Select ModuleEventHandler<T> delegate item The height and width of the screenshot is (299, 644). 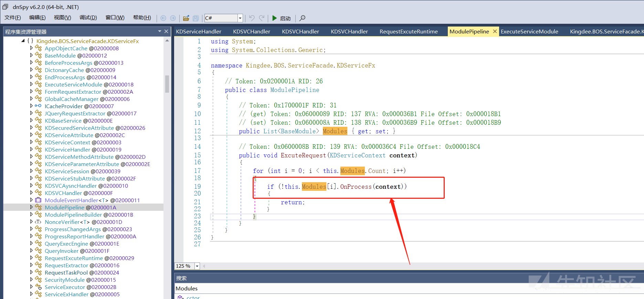(92, 200)
